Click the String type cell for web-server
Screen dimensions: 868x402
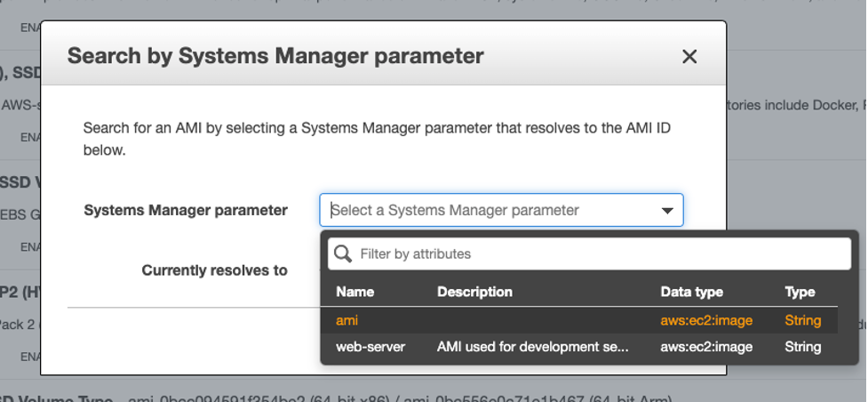pyautogui.click(x=802, y=347)
